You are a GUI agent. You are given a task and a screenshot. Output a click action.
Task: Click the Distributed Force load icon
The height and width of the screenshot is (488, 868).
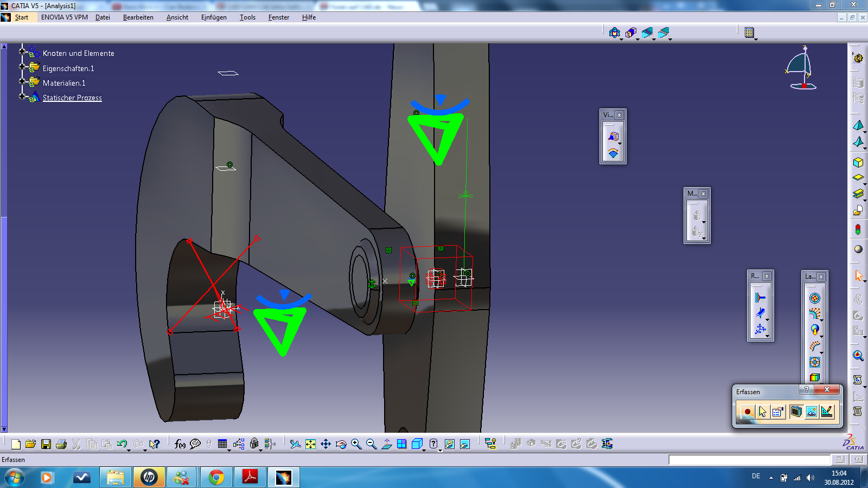pyautogui.click(x=815, y=313)
